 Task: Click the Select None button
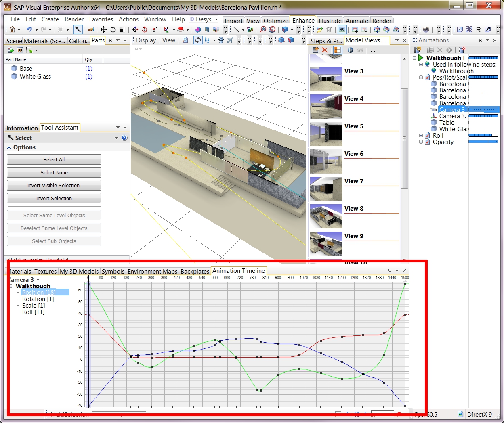[54, 173]
